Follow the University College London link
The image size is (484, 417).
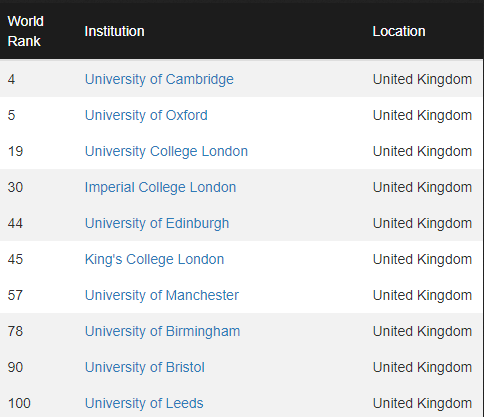point(166,151)
